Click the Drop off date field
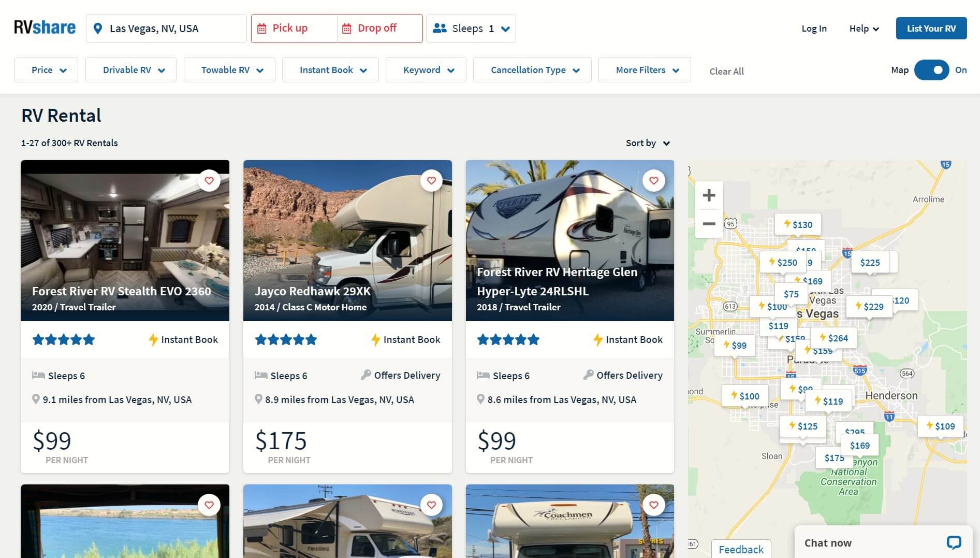Viewport: 980px width, 558px height. click(380, 28)
